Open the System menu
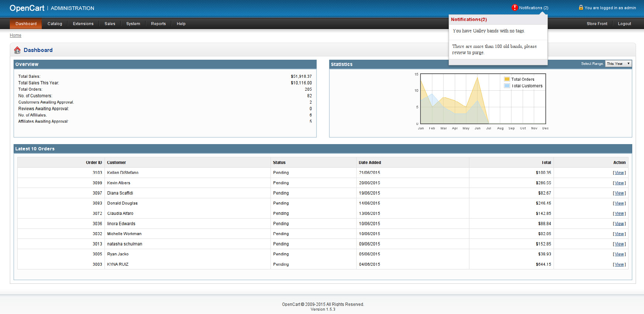 click(x=133, y=24)
